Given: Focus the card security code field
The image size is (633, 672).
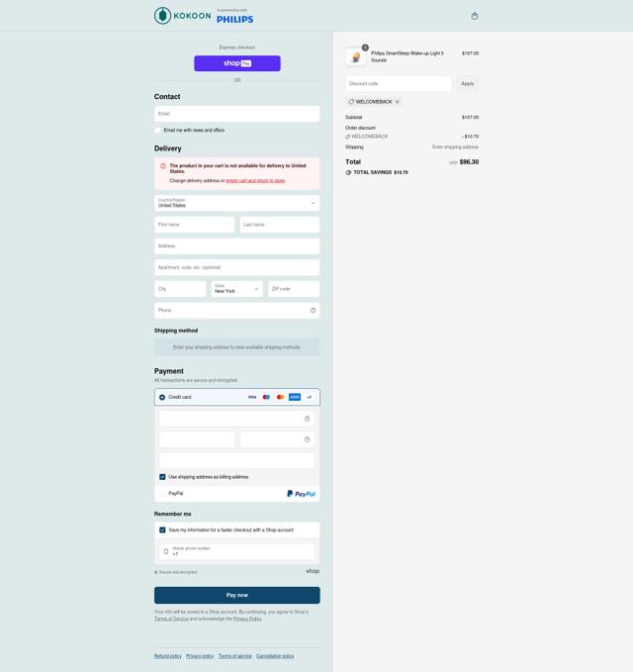Looking at the screenshot, I should point(277,439).
